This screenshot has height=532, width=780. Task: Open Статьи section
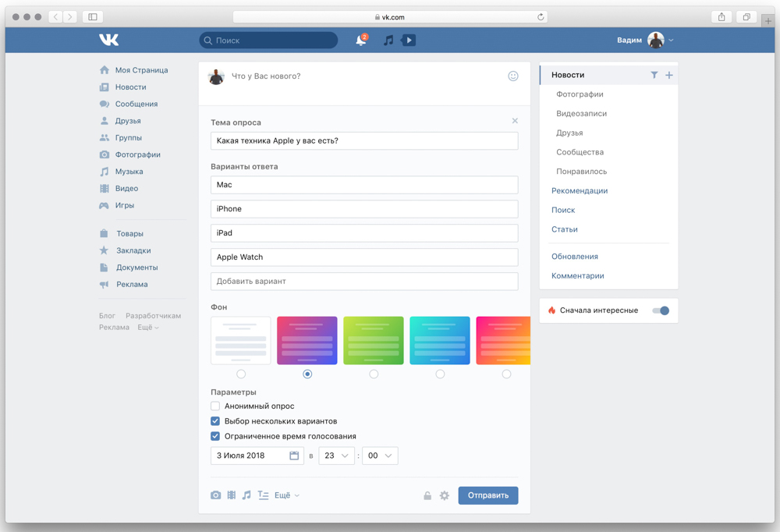click(565, 229)
